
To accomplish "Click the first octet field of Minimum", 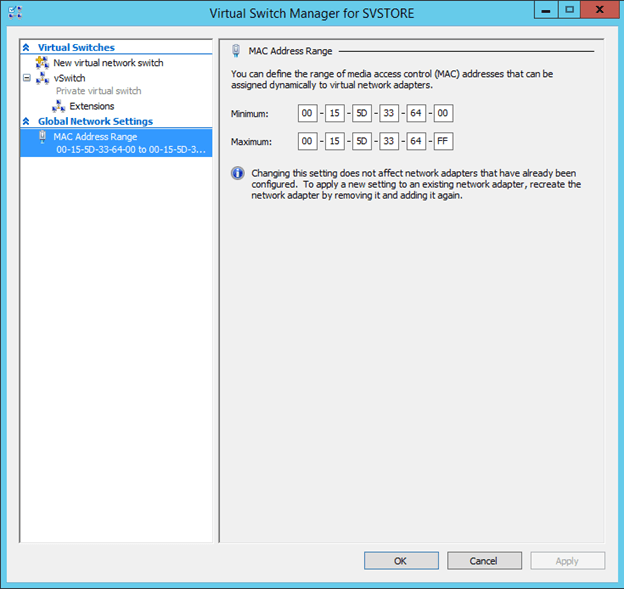I will pyautogui.click(x=307, y=114).
